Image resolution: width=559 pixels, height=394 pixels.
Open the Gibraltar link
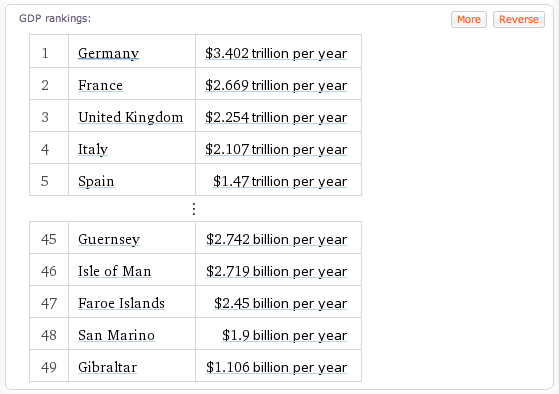(x=107, y=368)
